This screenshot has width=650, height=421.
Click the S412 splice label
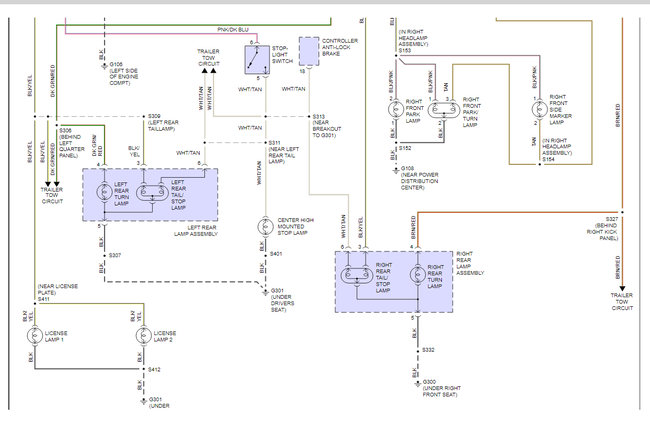click(x=154, y=369)
